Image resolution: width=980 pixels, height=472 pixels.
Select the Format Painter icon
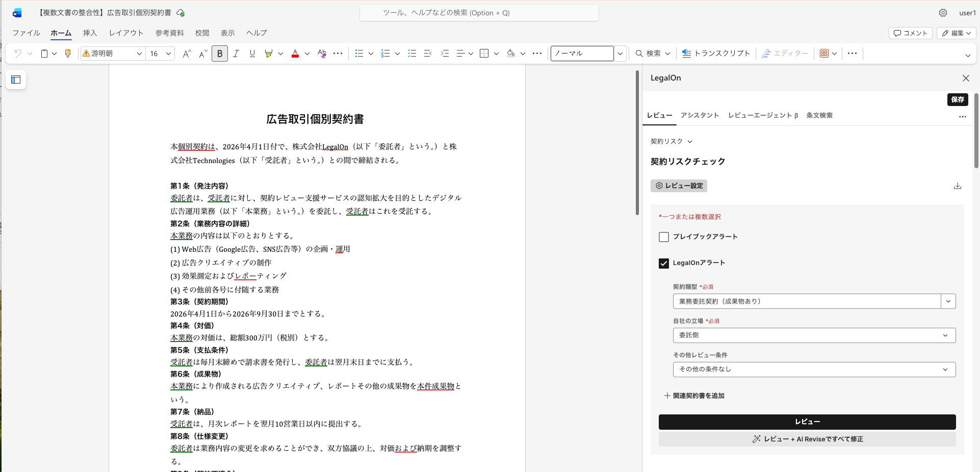point(68,54)
